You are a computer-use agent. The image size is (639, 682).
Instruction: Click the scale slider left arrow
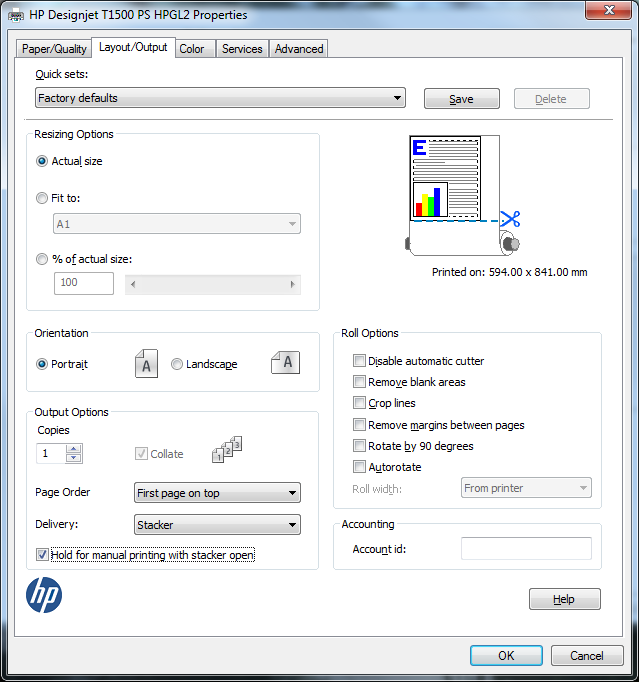(133, 284)
